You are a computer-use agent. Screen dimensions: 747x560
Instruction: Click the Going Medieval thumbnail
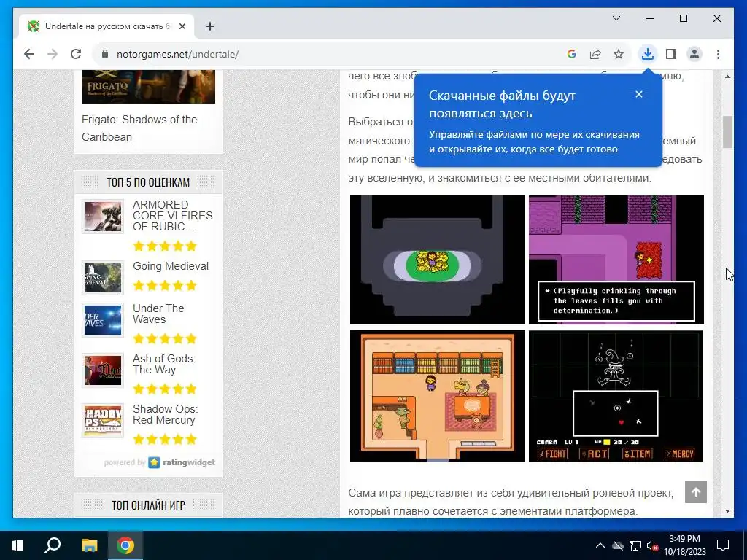click(x=102, y=278)
